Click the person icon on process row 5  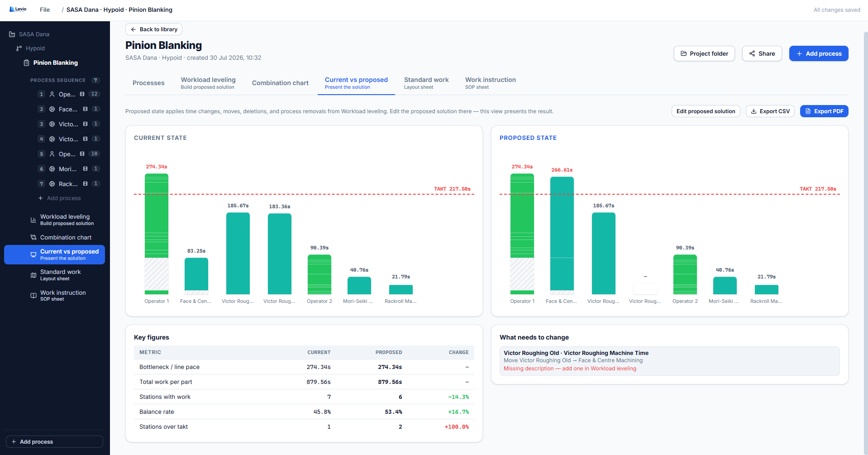pyautogui.click(x=52, y=154)
